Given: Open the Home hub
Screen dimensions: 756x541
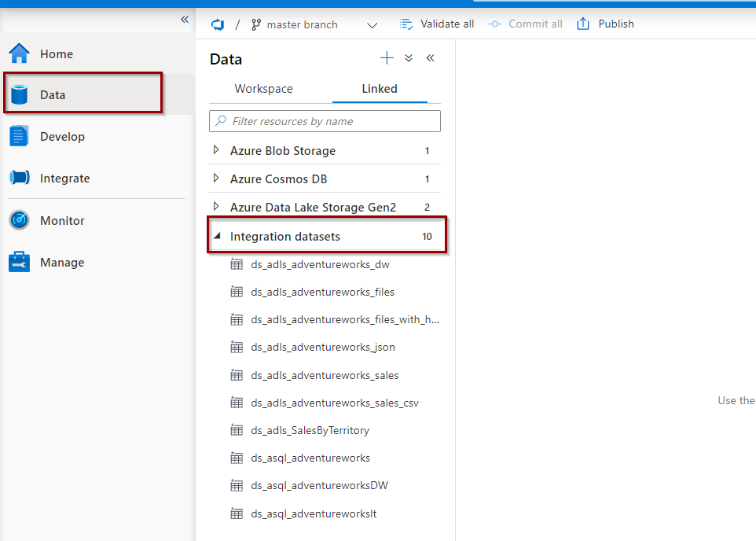Looking at the screenshot, I should pyautogui.click(x=97, y=53).
